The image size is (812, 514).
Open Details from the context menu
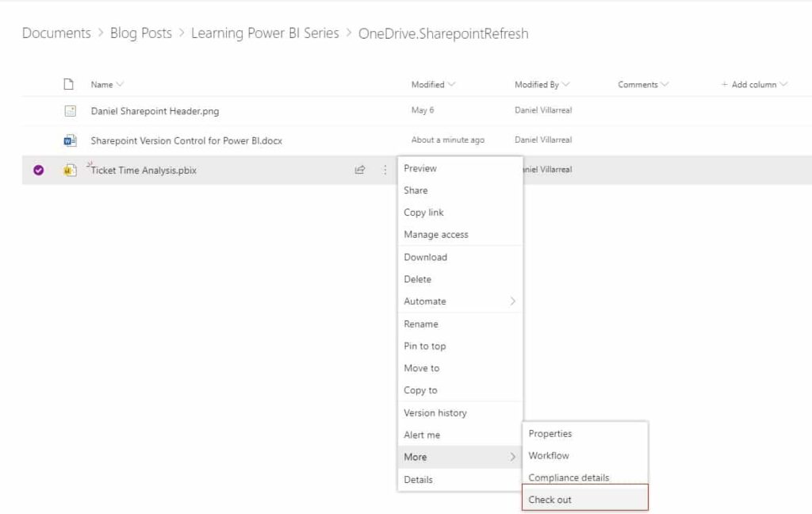coord(460,479)
